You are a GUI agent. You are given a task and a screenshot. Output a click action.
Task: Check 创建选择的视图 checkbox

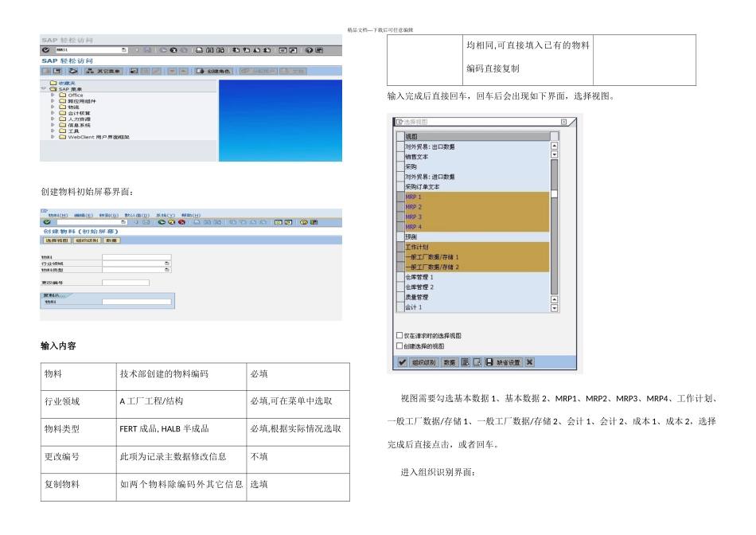click(399, 346)
